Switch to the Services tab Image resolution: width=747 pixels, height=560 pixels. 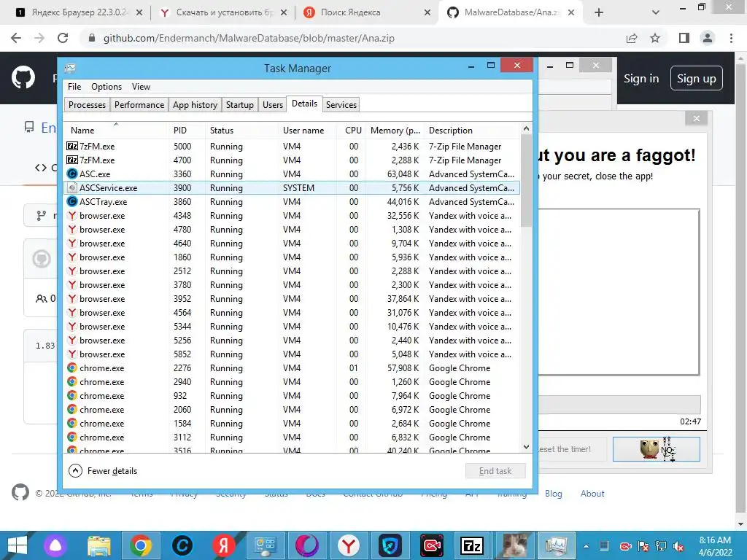(x=341, y=105)
